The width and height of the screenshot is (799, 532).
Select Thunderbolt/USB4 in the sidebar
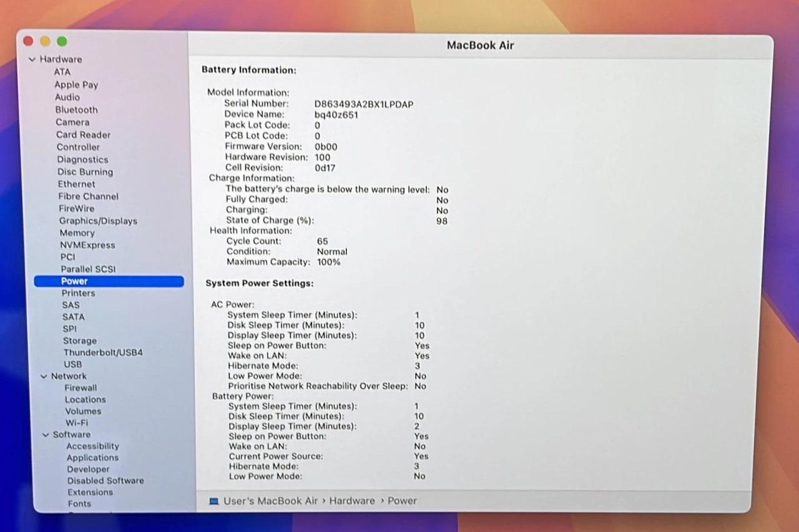click(103, 352)
